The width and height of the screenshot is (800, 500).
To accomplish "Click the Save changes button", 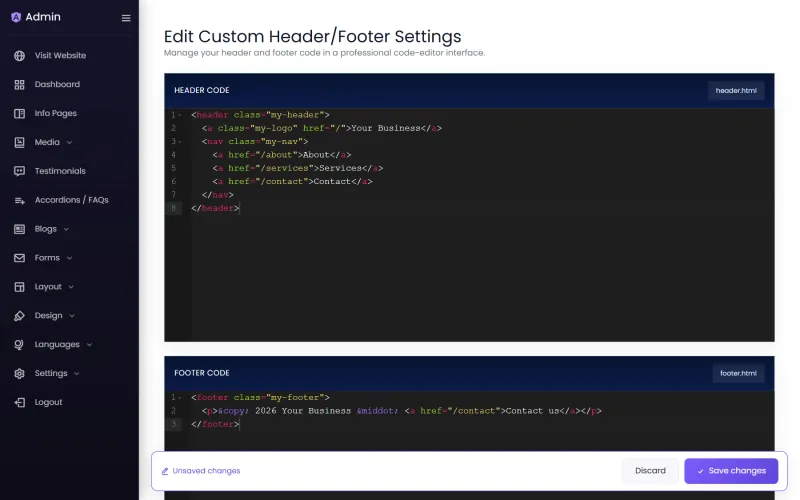I will [731, 471].
